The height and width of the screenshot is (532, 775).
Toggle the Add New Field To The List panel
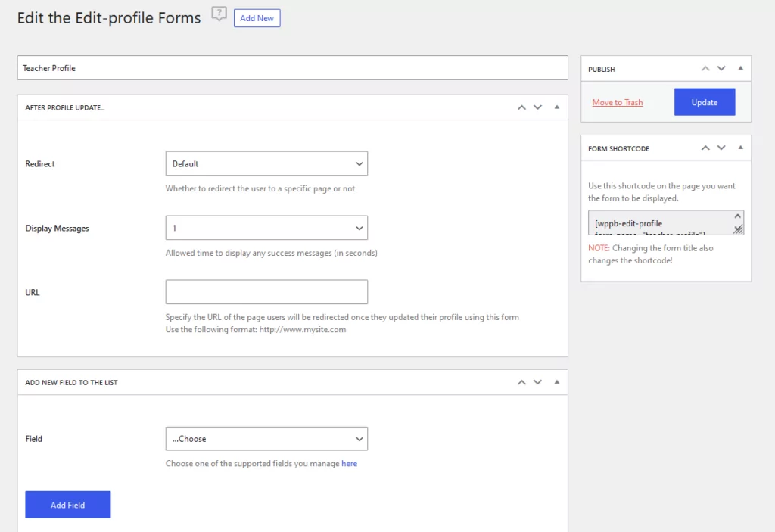(x=556, y=382)
